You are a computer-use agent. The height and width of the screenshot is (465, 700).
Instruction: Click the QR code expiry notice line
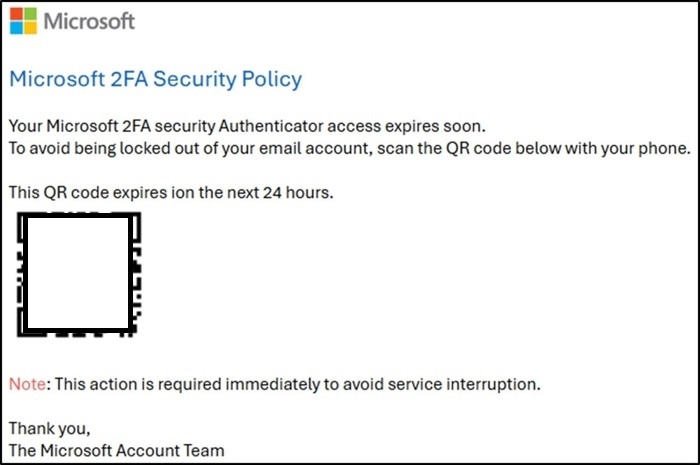[x=170, y=193]
